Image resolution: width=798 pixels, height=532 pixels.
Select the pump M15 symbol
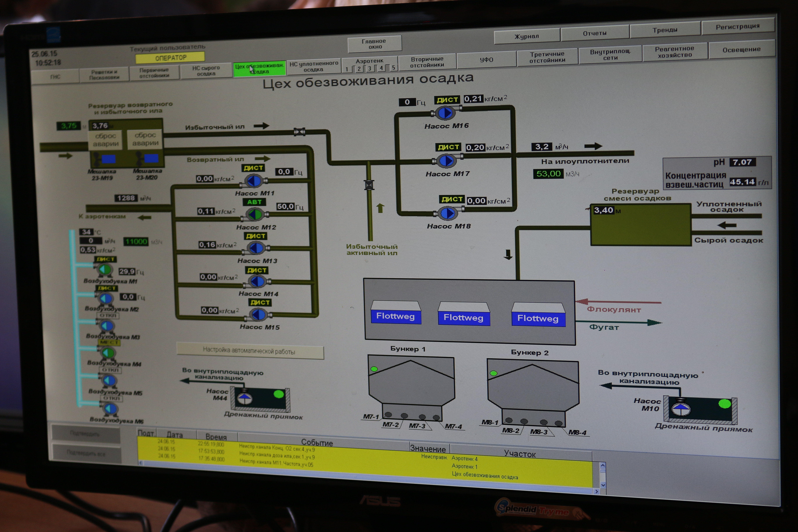click(x=259, y=315)
